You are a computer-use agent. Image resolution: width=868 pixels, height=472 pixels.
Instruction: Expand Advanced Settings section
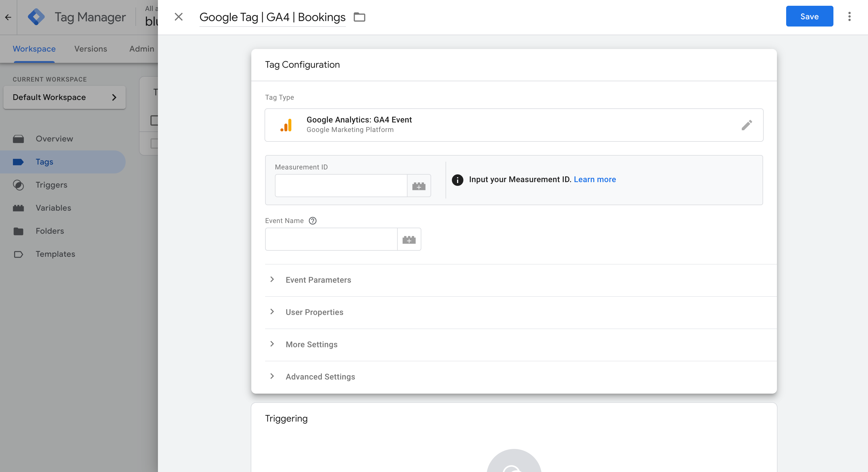[520, 377]
